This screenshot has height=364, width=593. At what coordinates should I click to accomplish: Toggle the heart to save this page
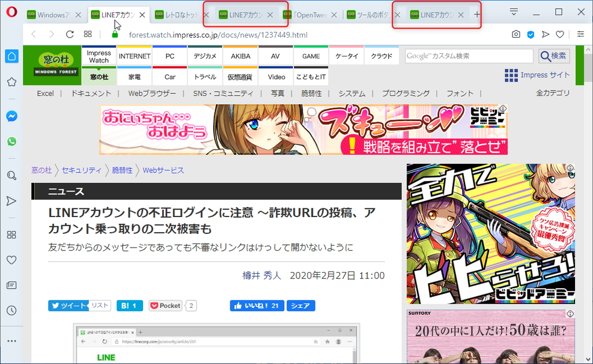(x=559, y=34)
